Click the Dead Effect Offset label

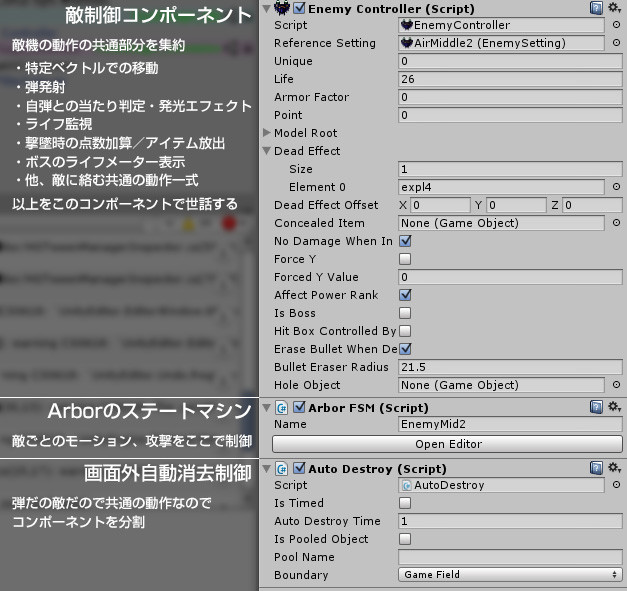[x=326, y=205]
